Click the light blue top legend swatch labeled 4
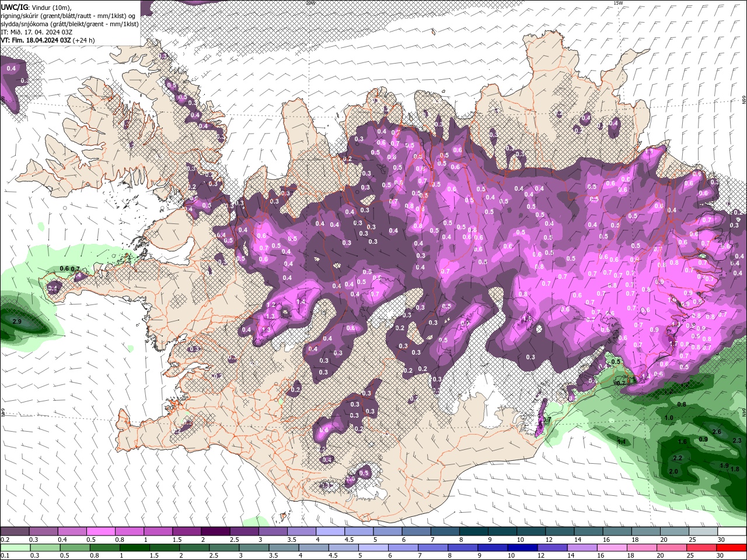Image resolution: width=747 pixels, height=560 pixels. click(x=330, y=531)
